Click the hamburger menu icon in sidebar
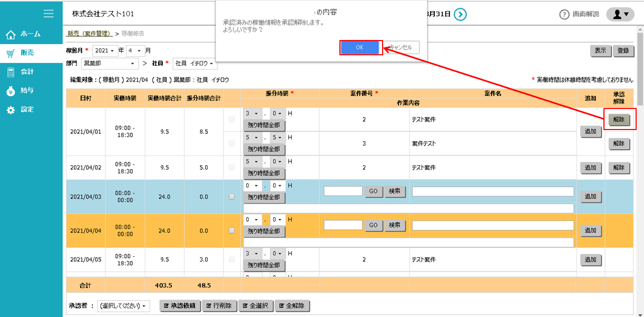Viewport: 644px width, 317px height. tap(48, 14)
